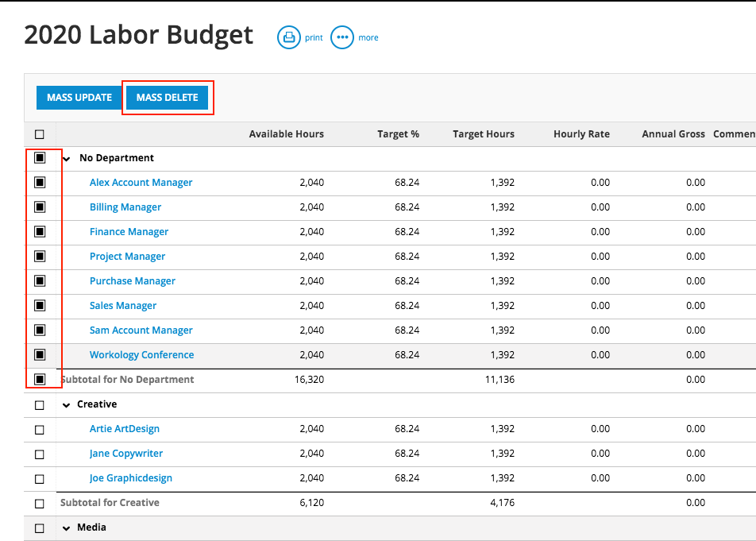Click the Target Hours column header
756x541 pixels.
coord(483,134)
